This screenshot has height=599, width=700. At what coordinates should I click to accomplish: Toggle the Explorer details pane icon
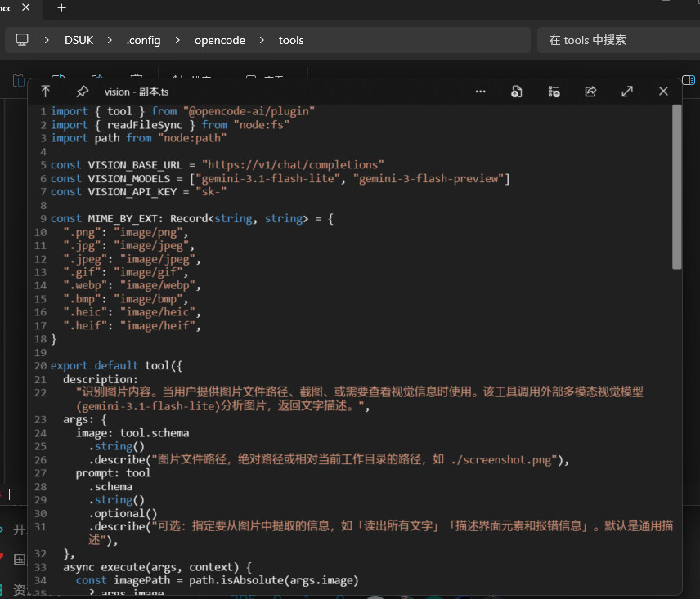[689, 80]
